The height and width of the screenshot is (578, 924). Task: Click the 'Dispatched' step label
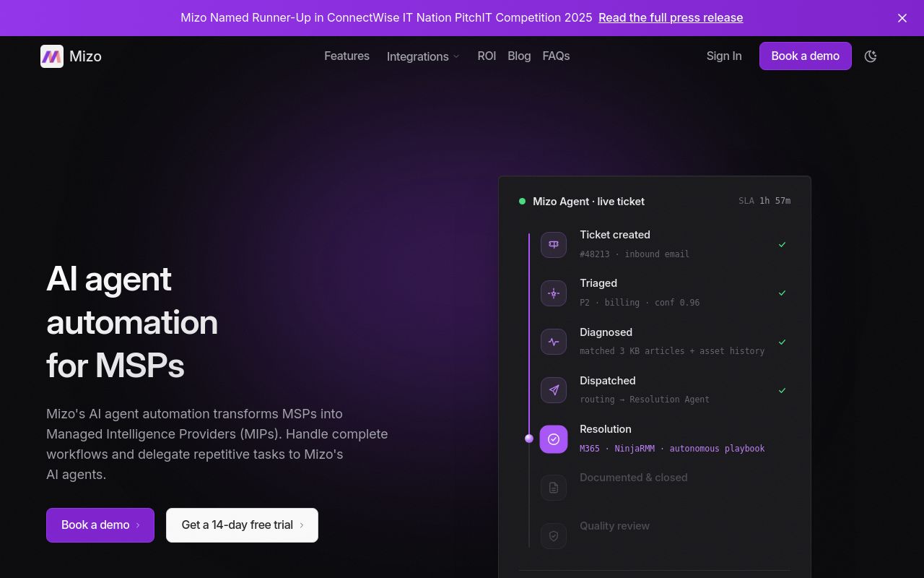608,381
